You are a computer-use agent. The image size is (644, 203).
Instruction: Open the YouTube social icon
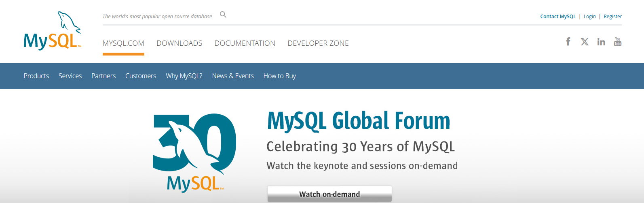tap(618, 42)
